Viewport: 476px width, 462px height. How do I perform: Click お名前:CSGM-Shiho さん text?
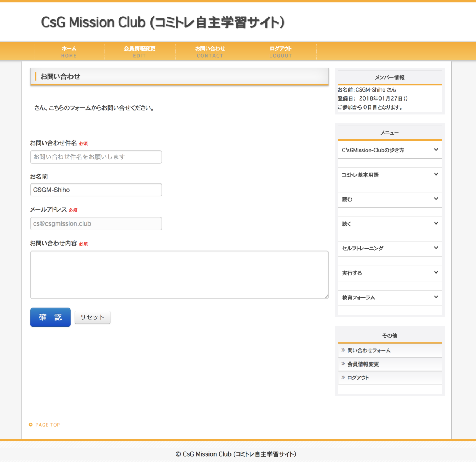pos(367,90)
